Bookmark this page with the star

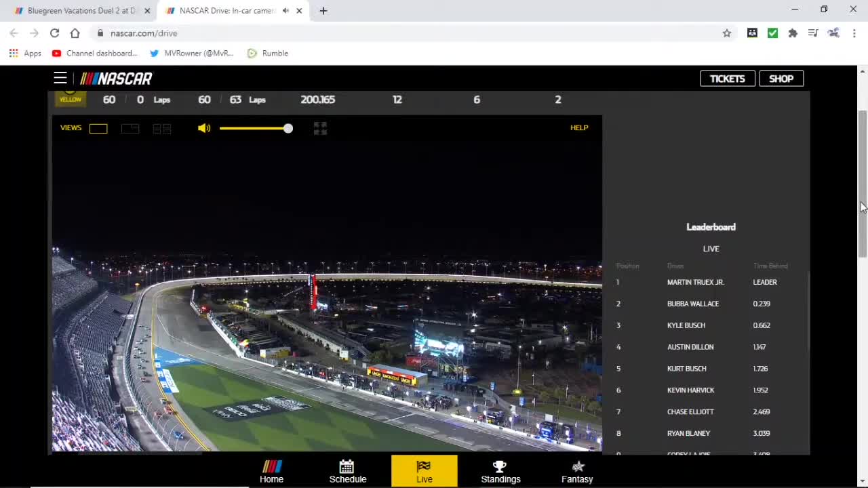[x=727, y=33]
